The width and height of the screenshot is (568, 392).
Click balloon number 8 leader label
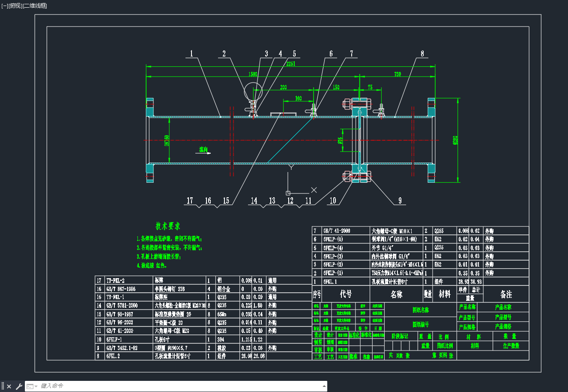tap(422, 54)
